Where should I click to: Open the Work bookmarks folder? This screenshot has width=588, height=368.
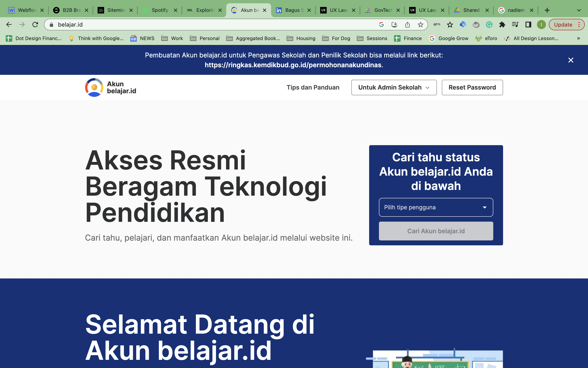(x=172, y=38)
